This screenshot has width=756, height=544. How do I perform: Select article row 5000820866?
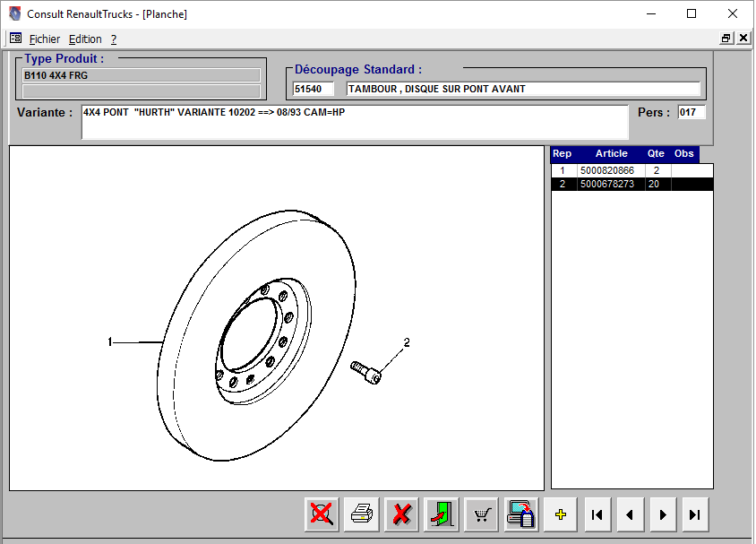[x=606, y=170]
